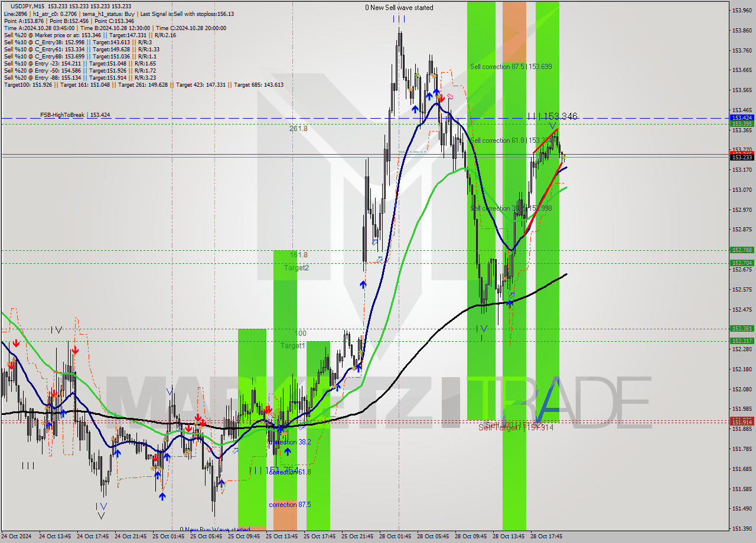Viewport: 756px width, 543px height.
Task: Click the 'Target1' label on the chart
Action: tap(293, 345)
